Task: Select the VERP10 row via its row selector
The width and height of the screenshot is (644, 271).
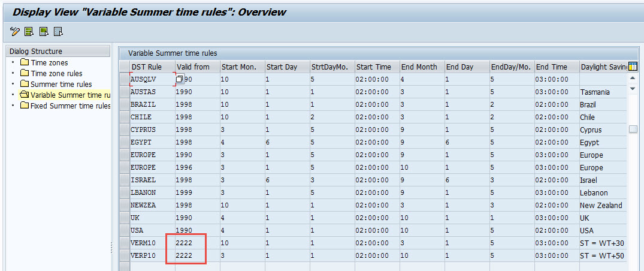Action: (x=124, y=255)
